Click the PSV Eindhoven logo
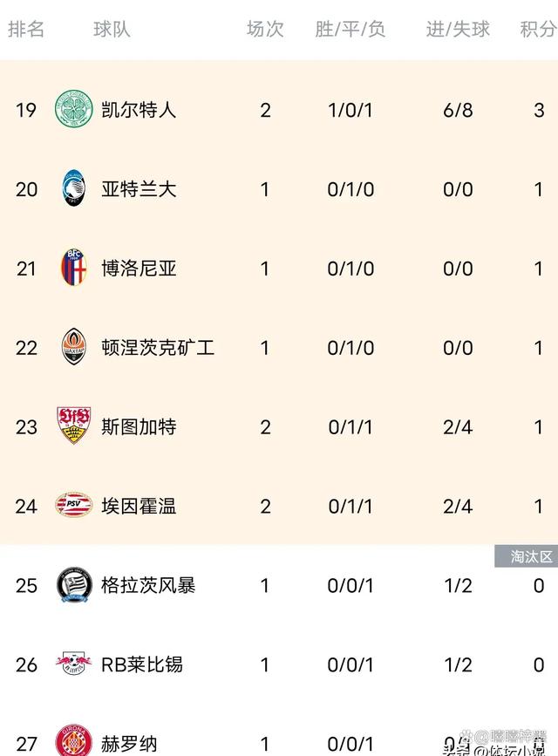This screenshot has height=756, width=558. coord(74,505)
